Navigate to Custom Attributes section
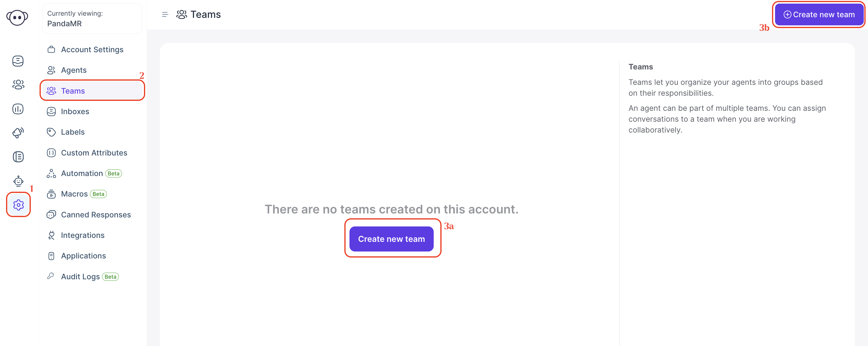The width and height of the screenshot is (868, 346). tap(94, 152)
